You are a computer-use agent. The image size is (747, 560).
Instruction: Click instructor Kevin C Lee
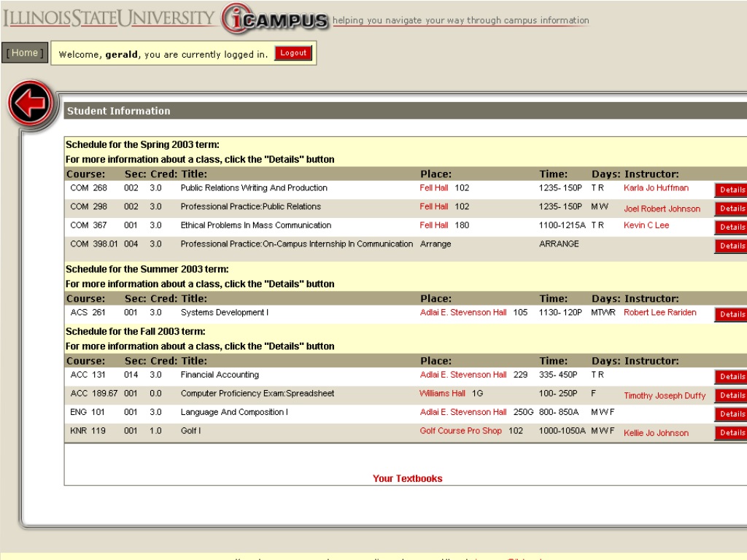[646, 225]
